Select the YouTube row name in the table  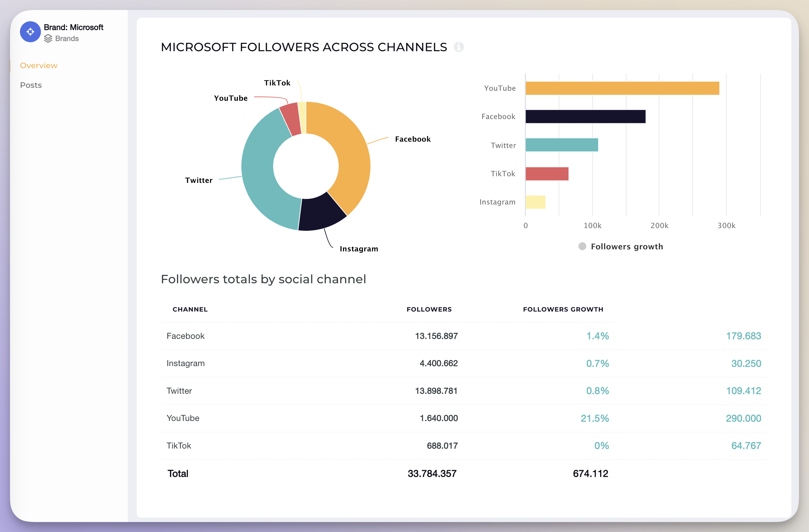(x=183, y=418)
